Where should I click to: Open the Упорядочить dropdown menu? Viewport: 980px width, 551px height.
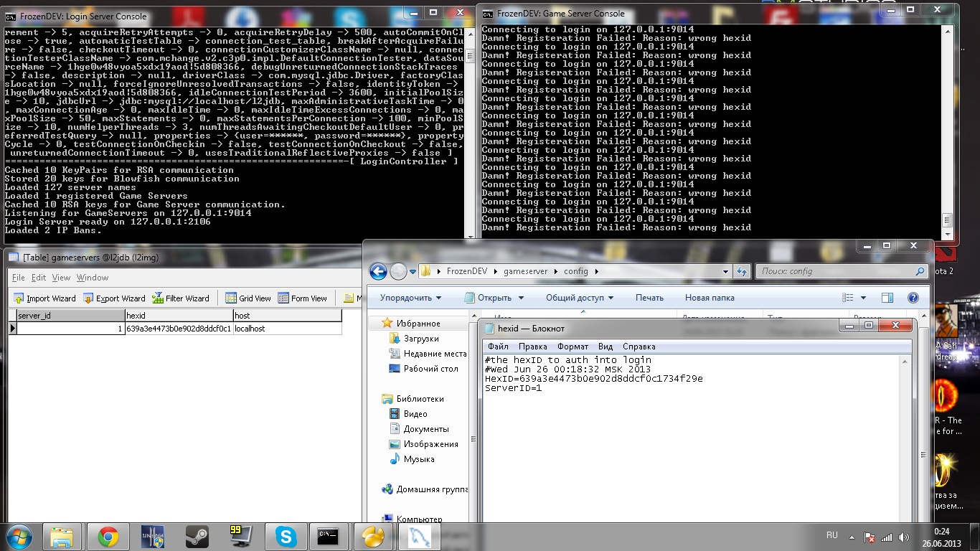410,298
